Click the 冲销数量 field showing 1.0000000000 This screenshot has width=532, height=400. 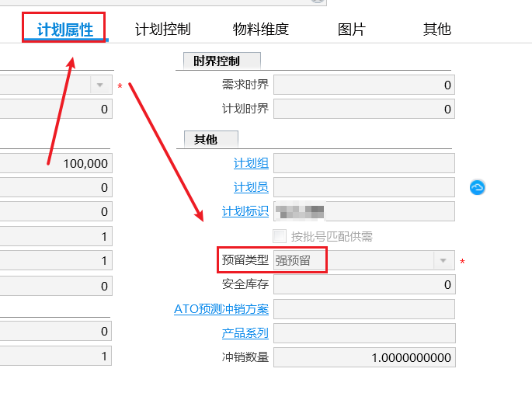363,357
